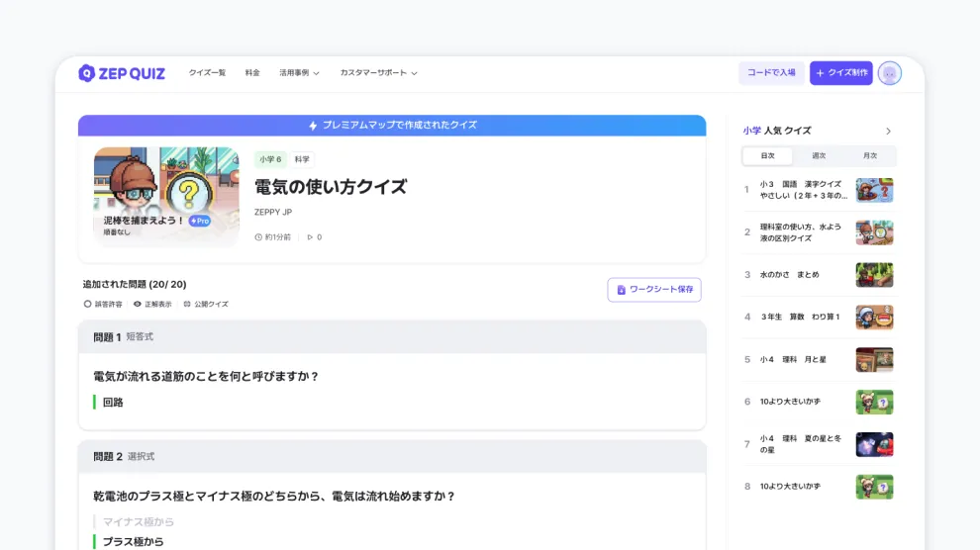Click the 誤答許容 circle icon

coord(87,304)
